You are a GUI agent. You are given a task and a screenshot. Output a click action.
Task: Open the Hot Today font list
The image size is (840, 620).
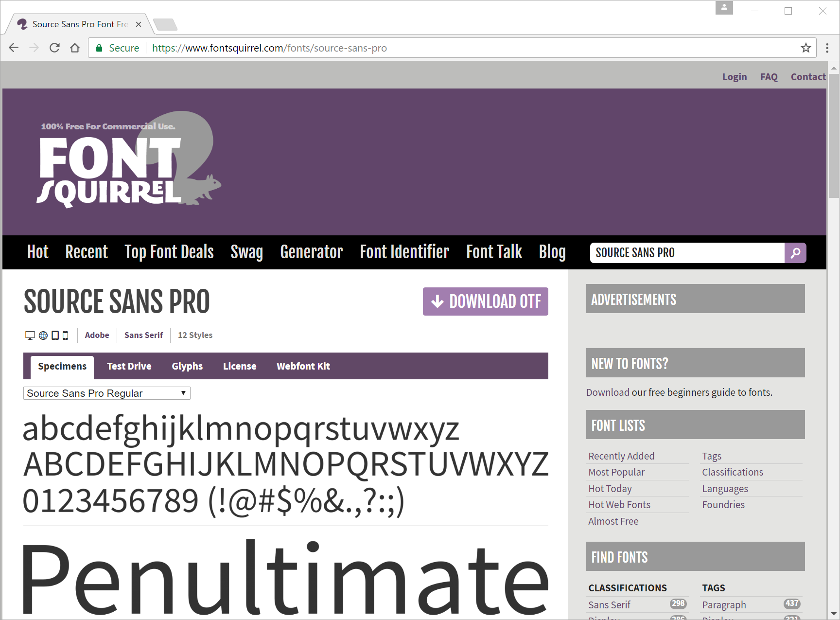point(610,489)
